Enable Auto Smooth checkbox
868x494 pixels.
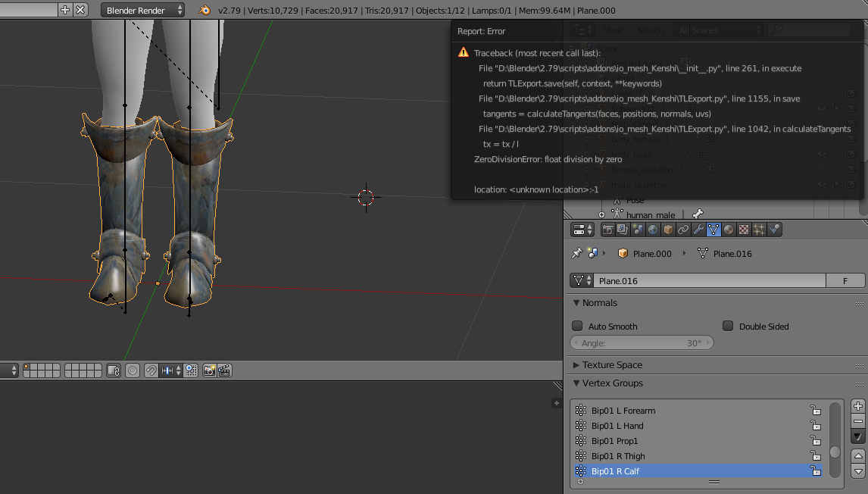pos(577,327)
